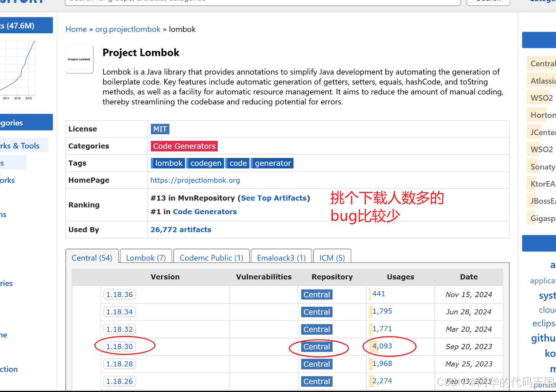The width and height of the screenshot is (556, 392).
Task: Click the Project Lombok logo image
Action: 79,59
